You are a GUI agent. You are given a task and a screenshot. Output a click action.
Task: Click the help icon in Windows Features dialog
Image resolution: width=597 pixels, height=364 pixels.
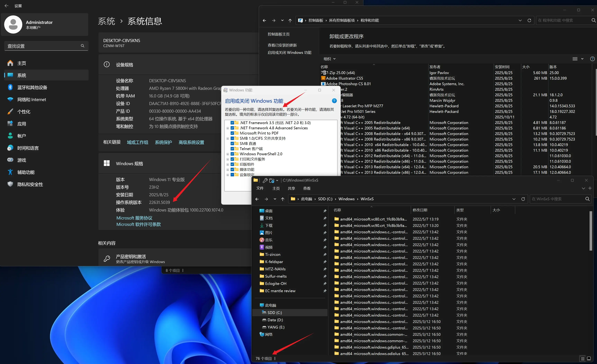334,101
